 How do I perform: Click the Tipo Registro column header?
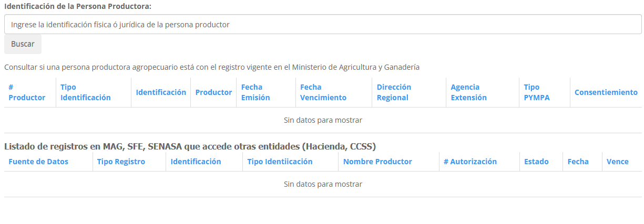121,162
